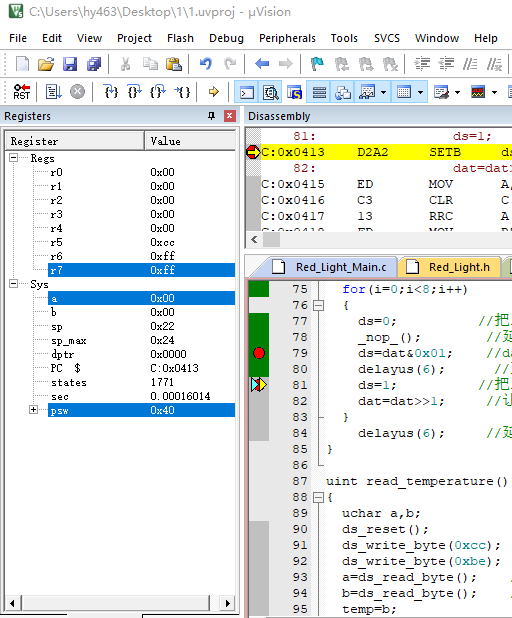The image size is (512, 618).
Task: Click the Copy icon
Action: [x=150, y=63]
